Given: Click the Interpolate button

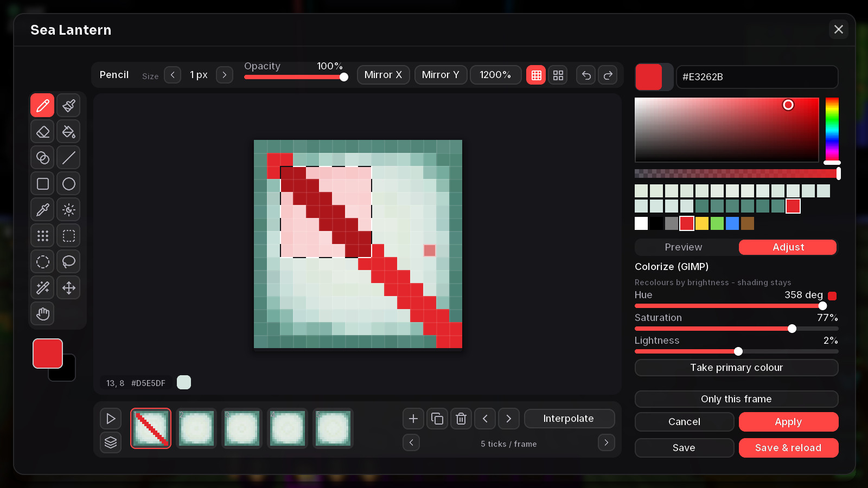Looking at the screenshot, I should pos(569,419).
